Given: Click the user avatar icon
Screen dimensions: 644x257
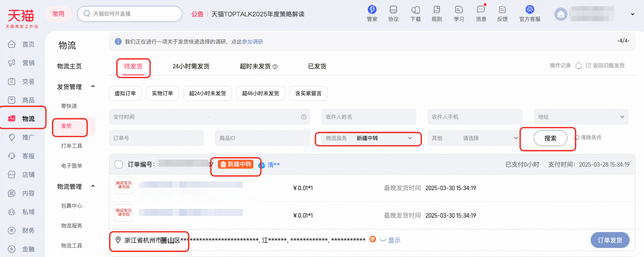Looking at the screenshot, I should tap(561, 14).
